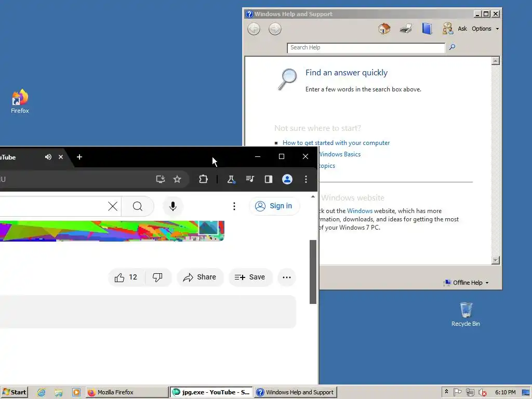Open the Chrome Labs flask icon

point(231,179)
